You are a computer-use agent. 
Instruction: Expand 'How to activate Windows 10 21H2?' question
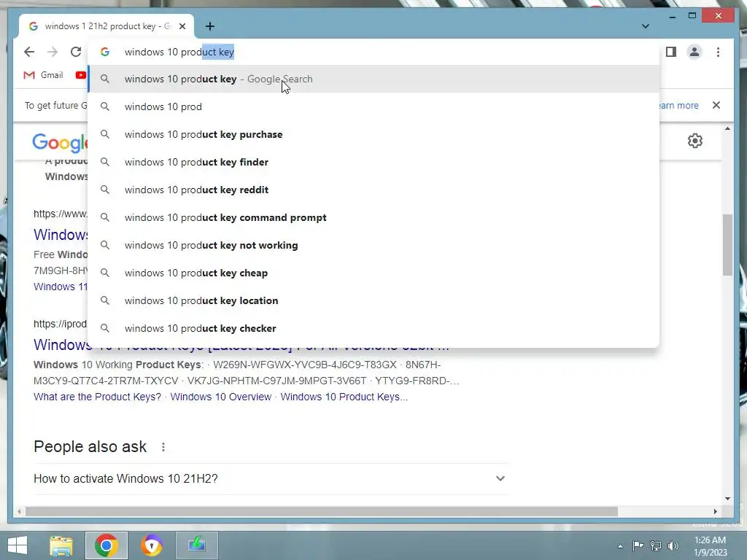(x=270, y=478)
